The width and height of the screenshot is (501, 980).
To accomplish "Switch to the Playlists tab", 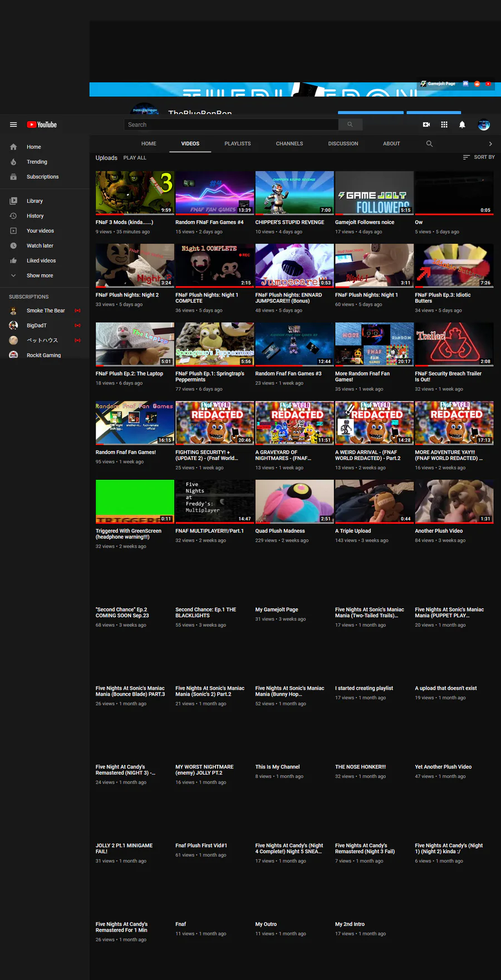I will tap(238, 143).
